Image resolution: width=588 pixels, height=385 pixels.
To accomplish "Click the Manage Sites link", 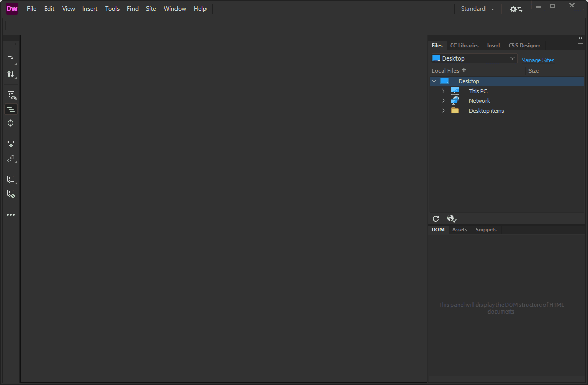I will point(538,60).
